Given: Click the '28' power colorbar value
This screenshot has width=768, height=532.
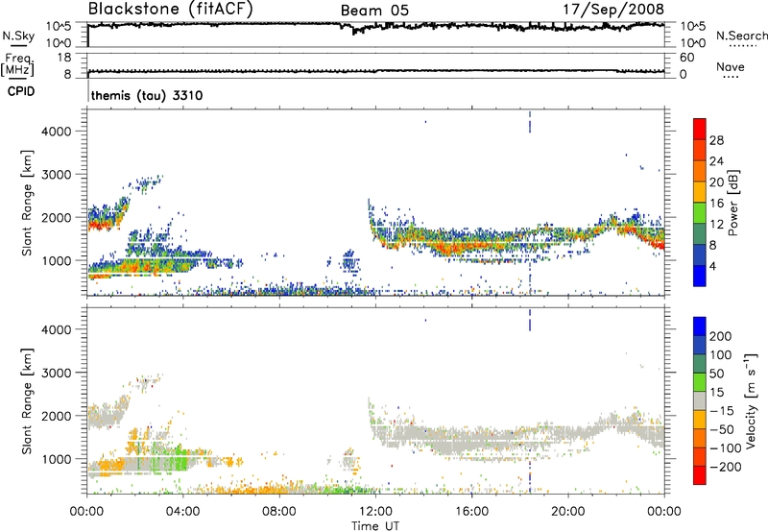Looking at the screenshot, I should click(716, 140).
